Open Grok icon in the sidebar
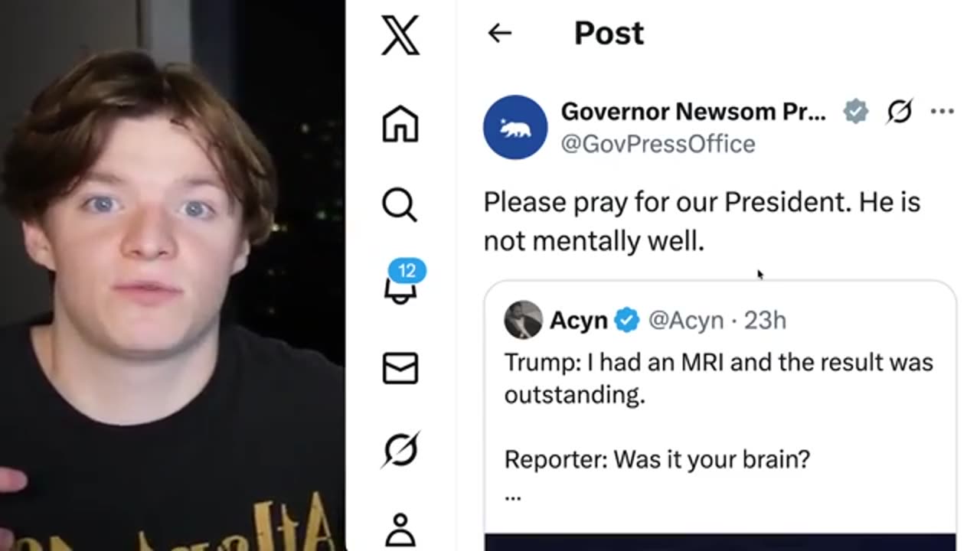The width and height of the screenshot is (980, 551). [400, 448]
